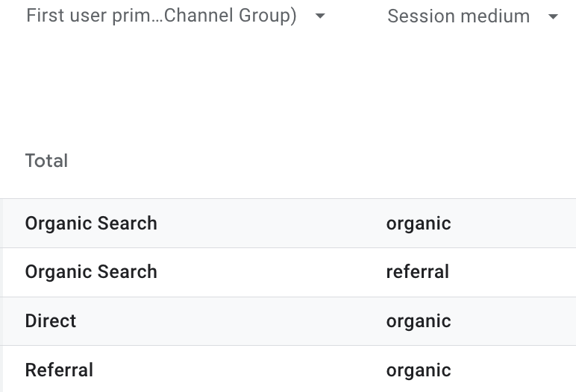
Task: Click the "First user prim…Channel Group)" header label
Action: (x=161, y=16)
